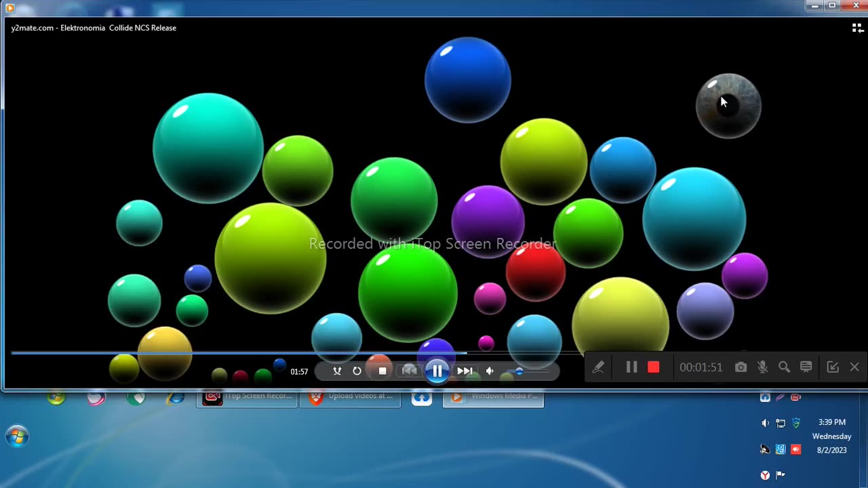Toggle repeat in the playback controls
The width and height of the screenshot is (868, 488).
click(357, 371)
